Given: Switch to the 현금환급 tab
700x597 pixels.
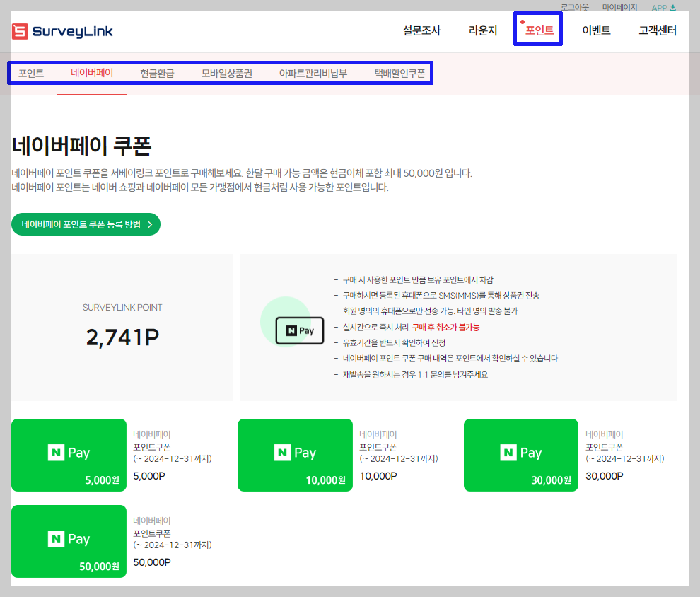Looking at the screenshot, I should (157, 73).
